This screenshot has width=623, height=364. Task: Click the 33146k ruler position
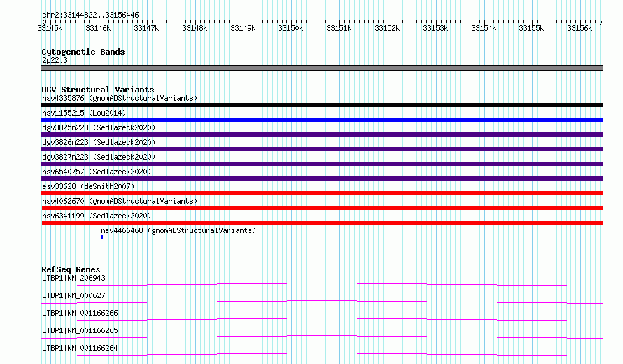(98, 28)
